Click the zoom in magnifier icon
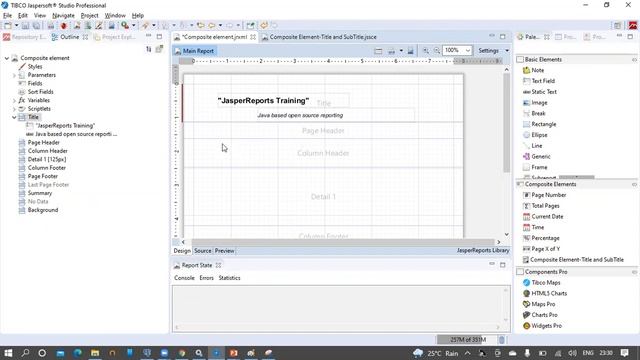 coord(426,51)
